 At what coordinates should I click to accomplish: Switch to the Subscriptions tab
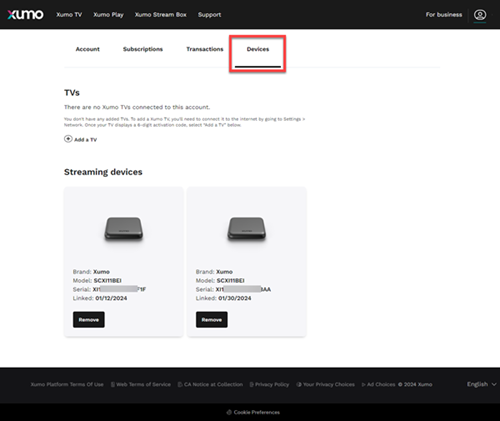pos(143,49)
